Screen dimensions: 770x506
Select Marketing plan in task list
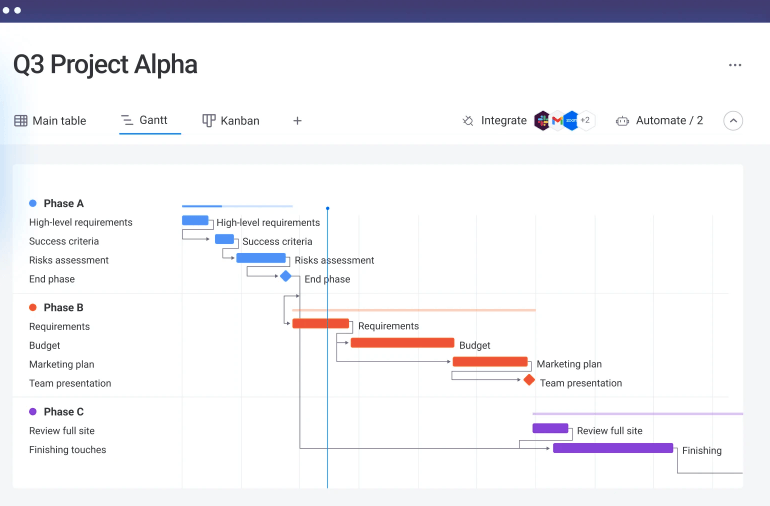(62, 365)
